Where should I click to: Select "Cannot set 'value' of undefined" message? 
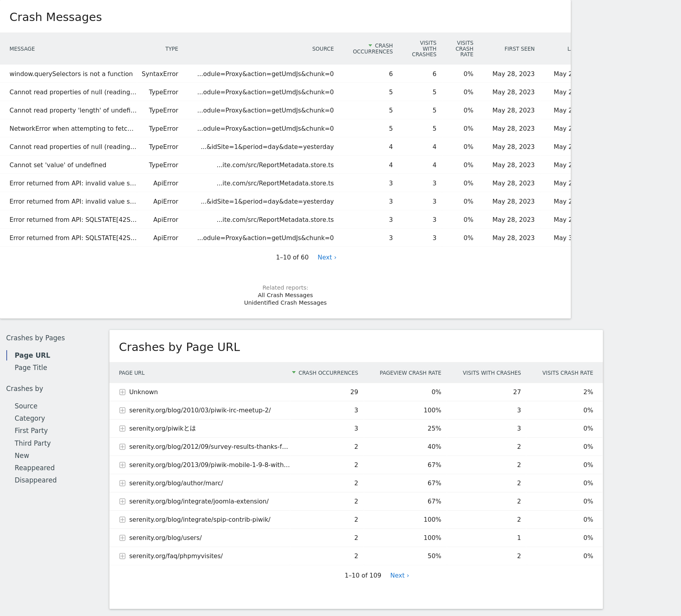58,165
